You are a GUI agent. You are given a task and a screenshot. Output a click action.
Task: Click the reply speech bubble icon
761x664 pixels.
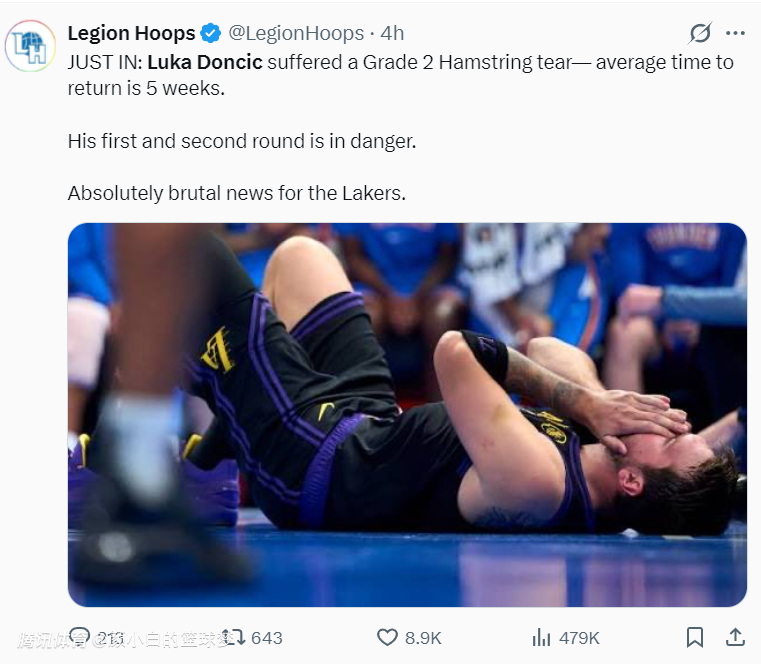click(x=80, y=637)
